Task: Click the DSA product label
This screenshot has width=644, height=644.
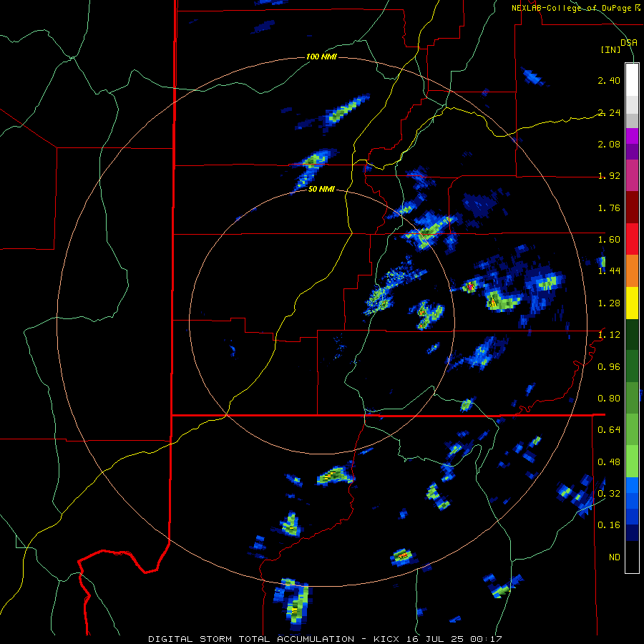Action: coord(629,43)
